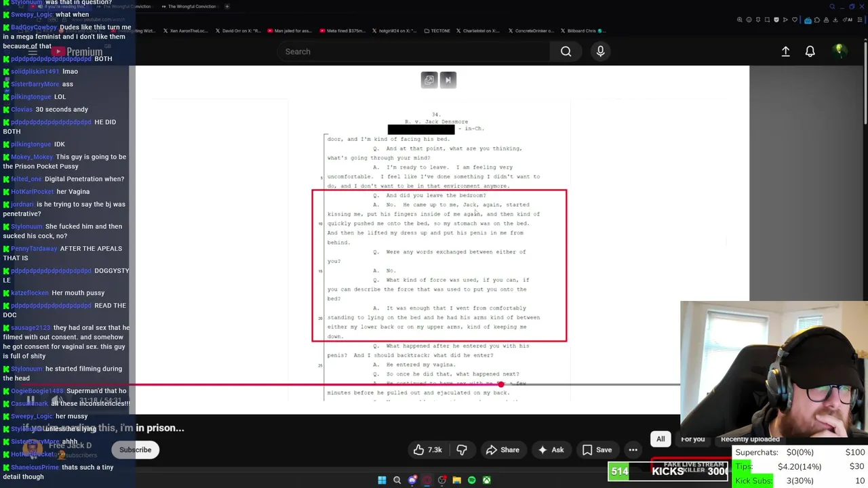Like the video showing 7.3k likes
Image resolution: width=868 pixels, height=488 pixels.
click(x=427, y=450)
